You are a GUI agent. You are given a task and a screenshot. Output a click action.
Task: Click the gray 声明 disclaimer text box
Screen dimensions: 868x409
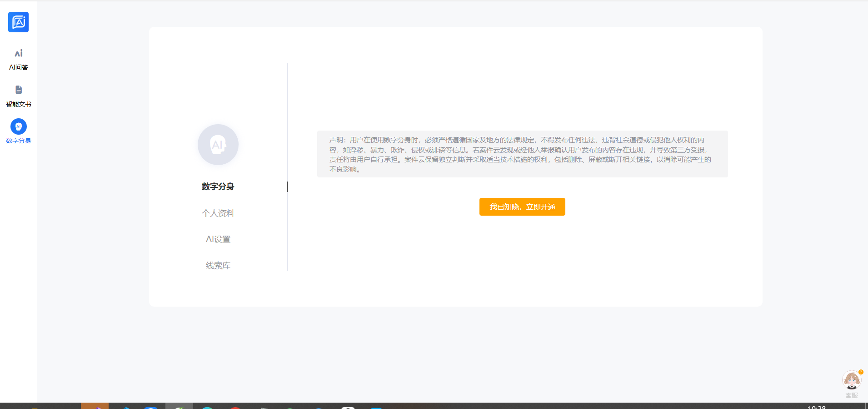522,154
